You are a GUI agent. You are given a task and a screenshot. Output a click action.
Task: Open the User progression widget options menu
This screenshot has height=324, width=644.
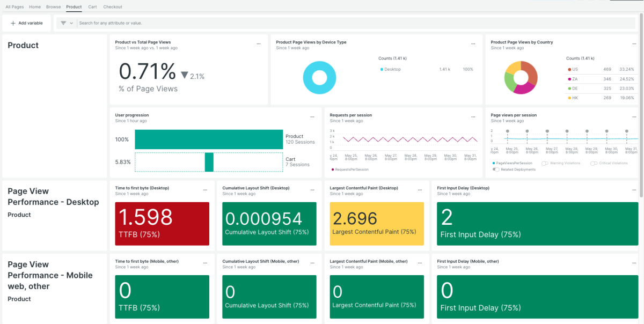point(312,117)
